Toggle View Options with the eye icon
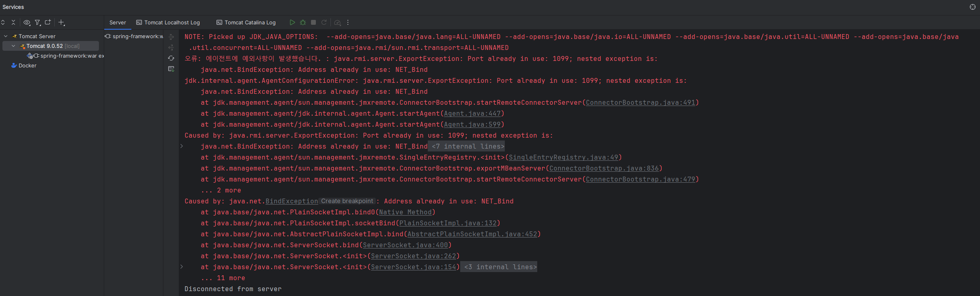This screenshot has height=296, width=980. click(x=27, y=22)
